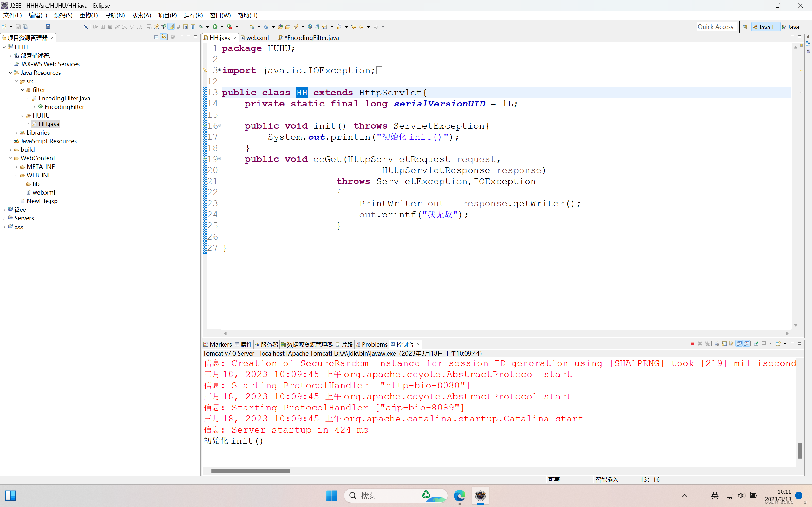Click the Clear Console icon
The width and height of the screenshot is (812, 507).
[x=717, y=344]
